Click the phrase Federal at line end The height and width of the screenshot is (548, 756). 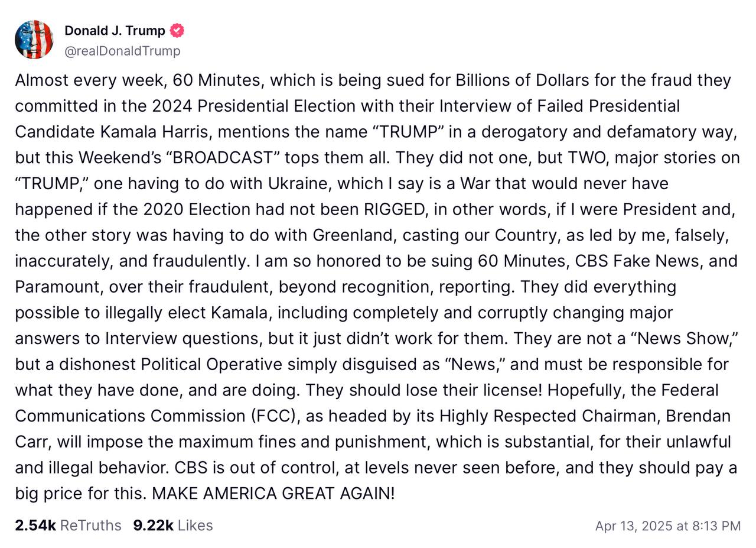click(690, 390)
